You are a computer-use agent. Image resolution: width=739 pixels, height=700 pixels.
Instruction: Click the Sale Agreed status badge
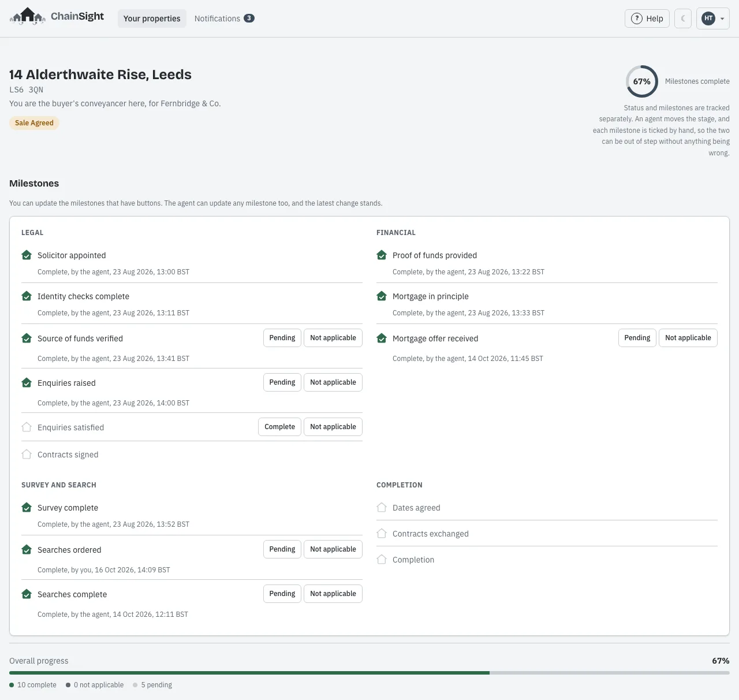34,123
